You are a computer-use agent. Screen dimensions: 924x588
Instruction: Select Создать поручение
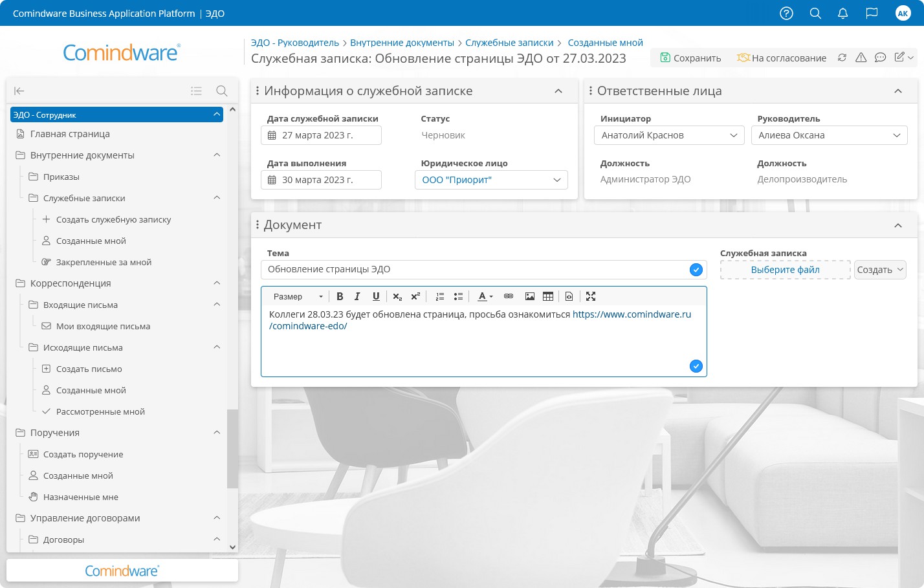83,454
